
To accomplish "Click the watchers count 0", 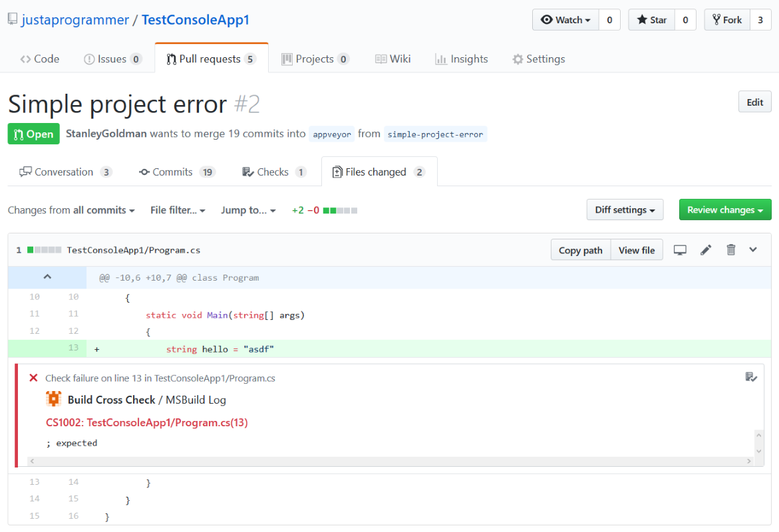I will [609, 20].
